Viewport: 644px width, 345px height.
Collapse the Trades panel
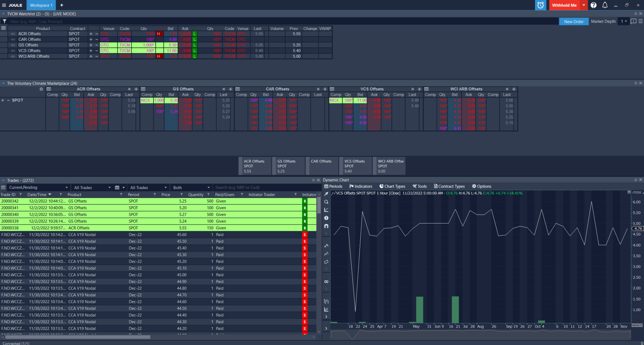click(3, 180)
